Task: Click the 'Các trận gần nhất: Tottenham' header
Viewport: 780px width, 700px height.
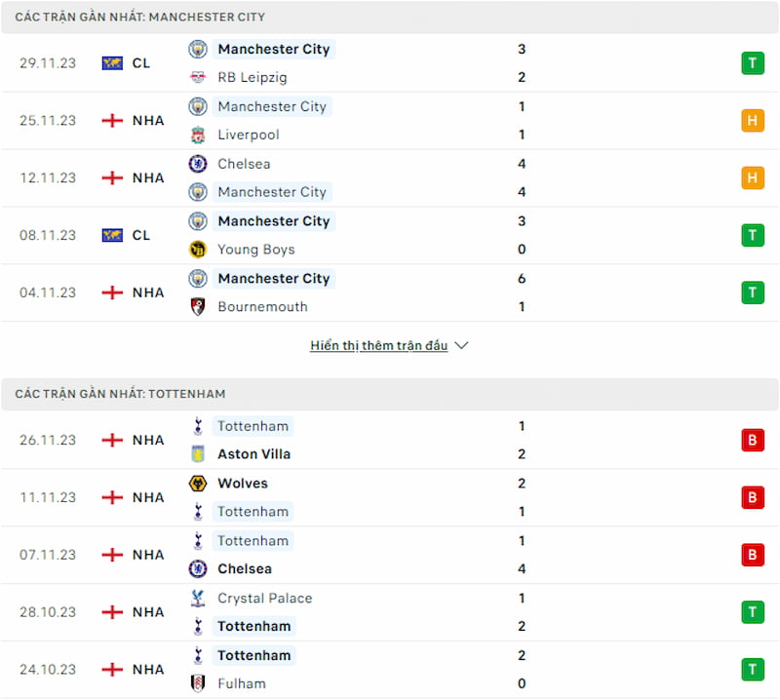Action: [x=120, y=394]
